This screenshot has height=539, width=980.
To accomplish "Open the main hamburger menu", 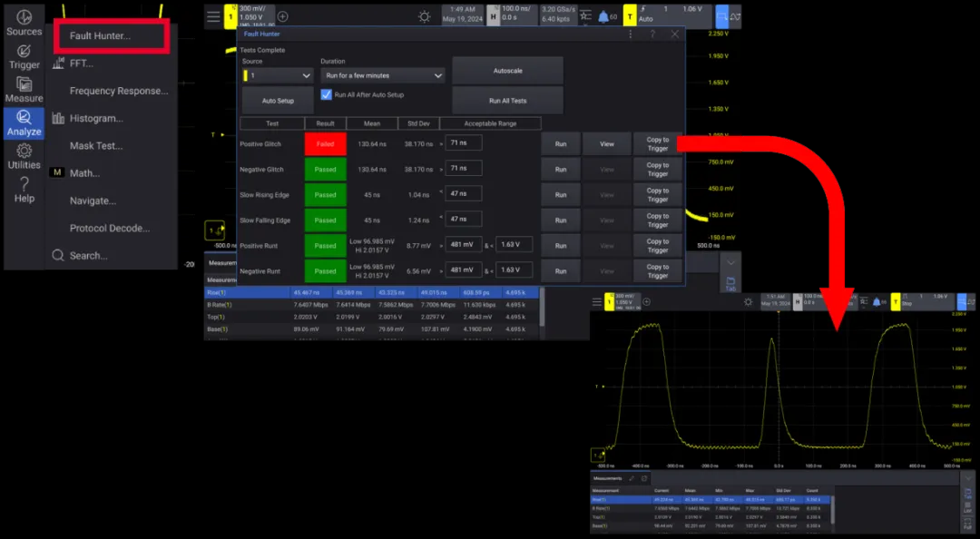I will point(213,16).
